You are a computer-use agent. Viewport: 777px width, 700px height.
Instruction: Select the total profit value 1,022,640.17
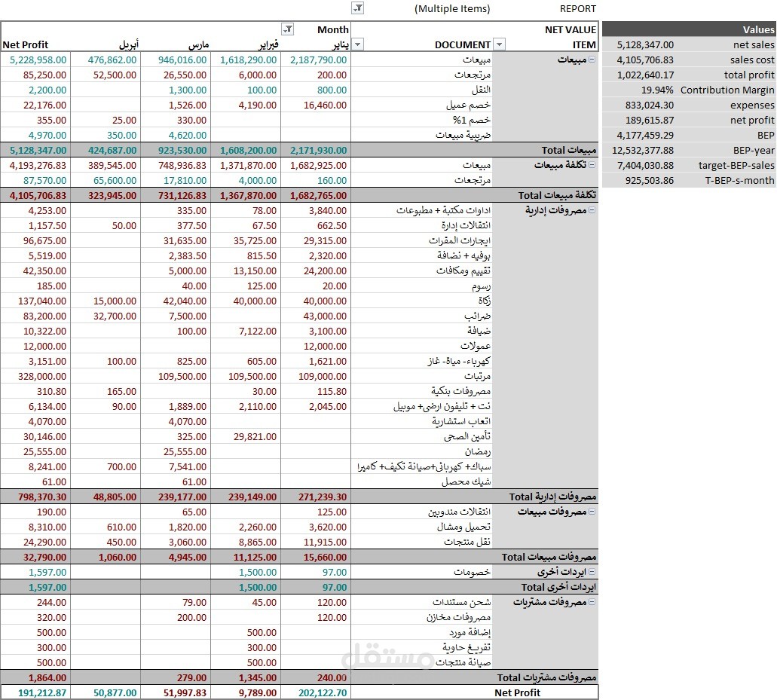tap(645, 75)
